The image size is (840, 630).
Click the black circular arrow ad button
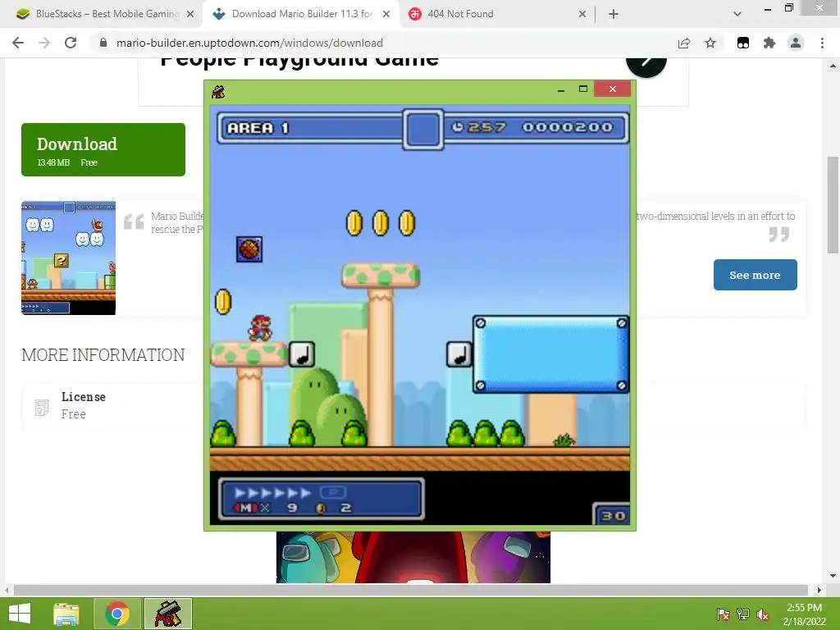646,62
